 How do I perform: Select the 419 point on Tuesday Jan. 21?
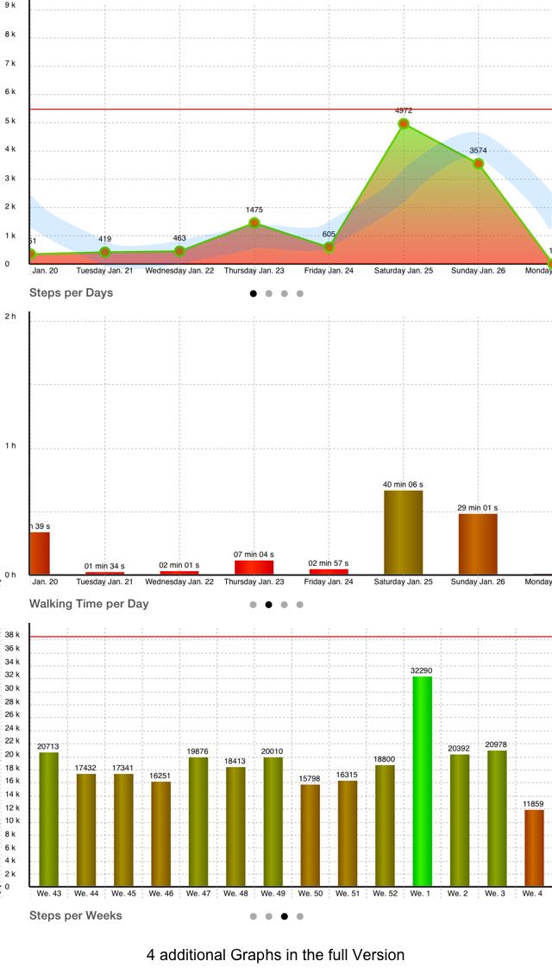click(x=105, y=253)
